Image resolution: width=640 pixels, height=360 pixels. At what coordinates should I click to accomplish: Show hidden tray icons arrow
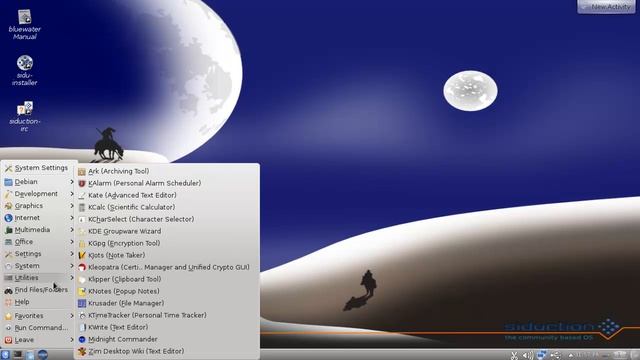(571, 356)
